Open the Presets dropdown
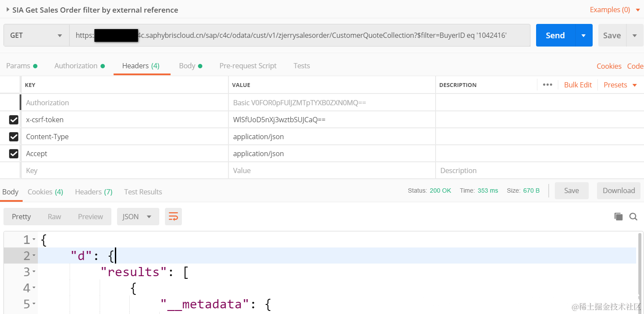The width and height of the screenshot is (644, 314). [x=620, y=85]
